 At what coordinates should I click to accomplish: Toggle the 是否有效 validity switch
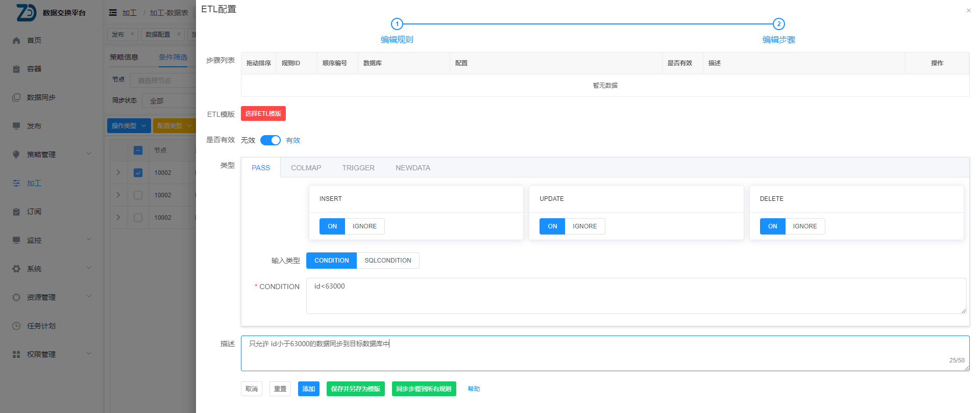(270, 140)
